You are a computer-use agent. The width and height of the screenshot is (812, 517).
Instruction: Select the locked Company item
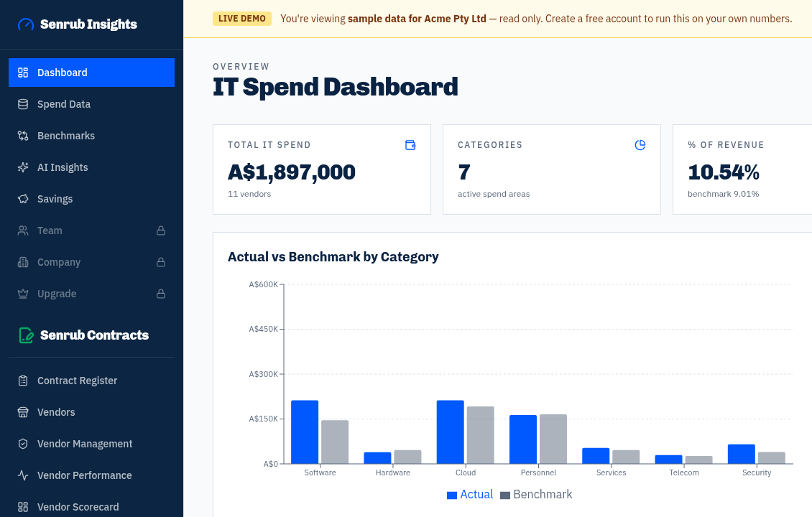click(92, 262)
